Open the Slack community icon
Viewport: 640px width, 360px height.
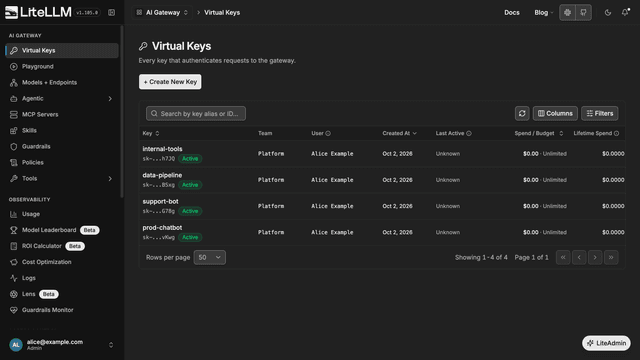tap(567, 13)
